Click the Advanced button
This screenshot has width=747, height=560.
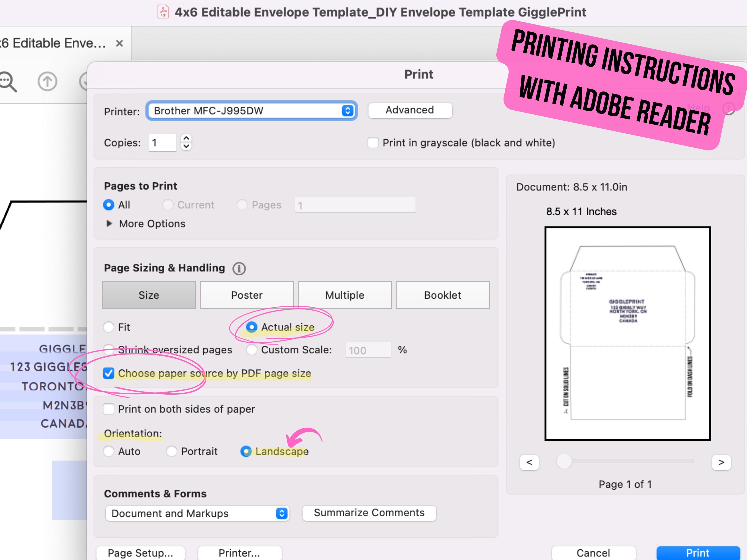(410, 110)
